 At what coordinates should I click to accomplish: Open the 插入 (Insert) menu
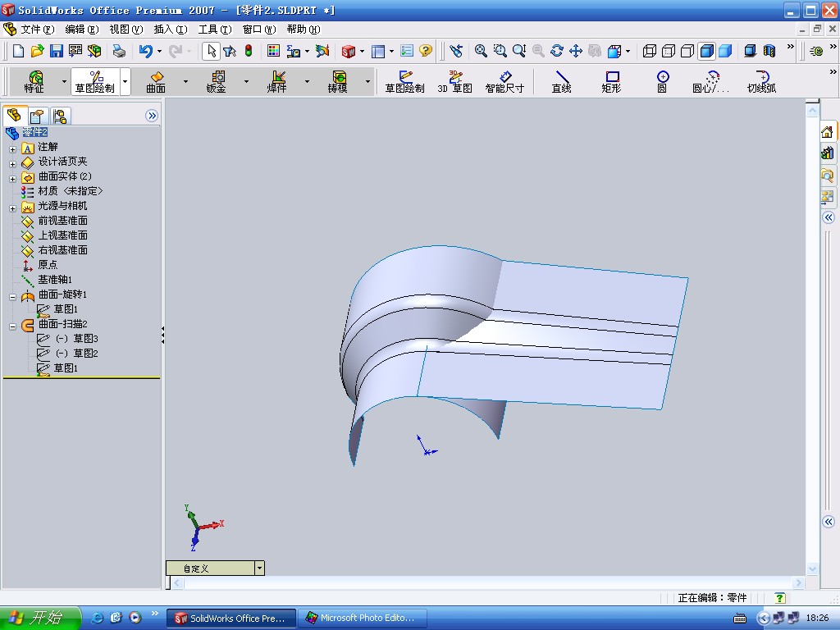click(170, 29)
